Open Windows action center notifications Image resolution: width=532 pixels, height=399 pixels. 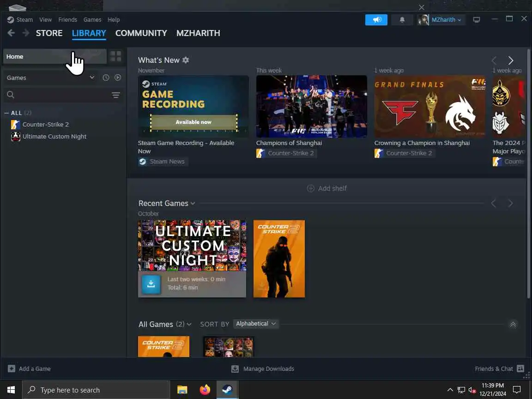point(517,389)
